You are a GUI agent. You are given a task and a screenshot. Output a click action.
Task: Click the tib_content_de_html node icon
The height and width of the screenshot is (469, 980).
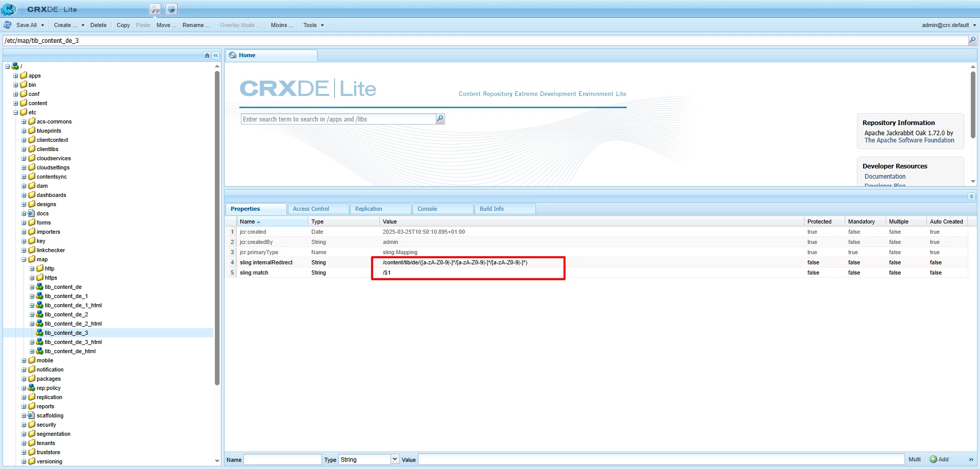click(39, 351)
